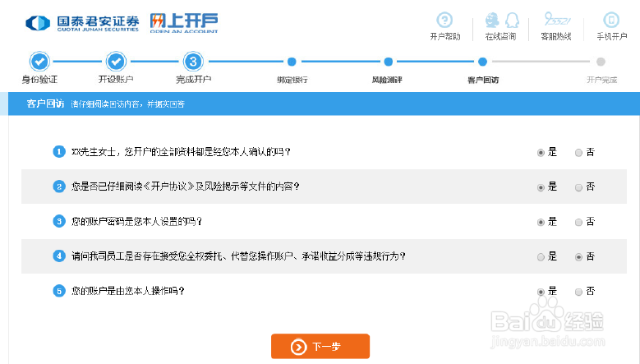
Task: Select 是 for question 4 about 违规行为
Action: click(541, 257)
